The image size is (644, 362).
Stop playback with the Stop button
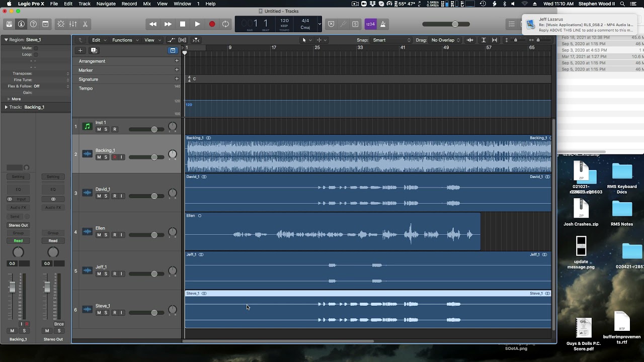(x=183, y=24)
